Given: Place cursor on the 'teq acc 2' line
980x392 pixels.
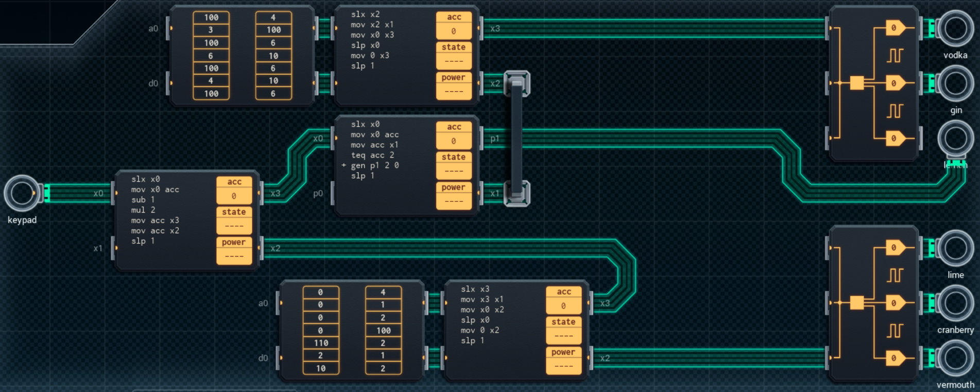Looking at the screenshot, I should point(372,155).
